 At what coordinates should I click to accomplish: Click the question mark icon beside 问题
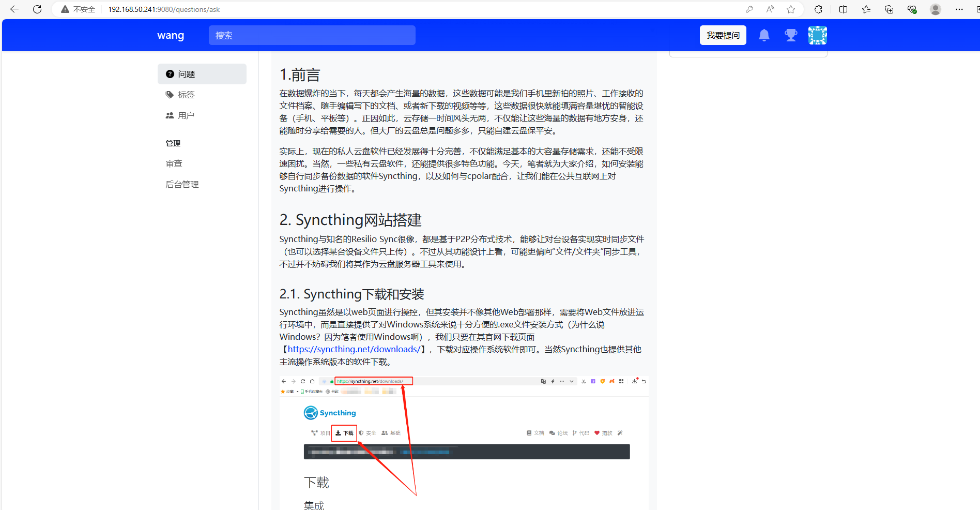coord(170,74)
